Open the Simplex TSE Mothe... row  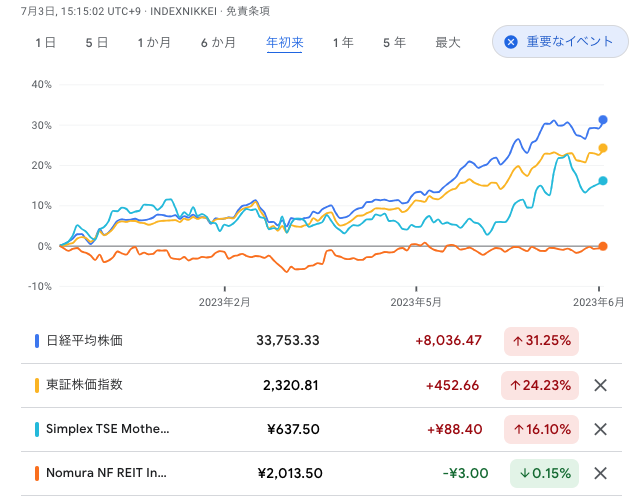(321, 429)
